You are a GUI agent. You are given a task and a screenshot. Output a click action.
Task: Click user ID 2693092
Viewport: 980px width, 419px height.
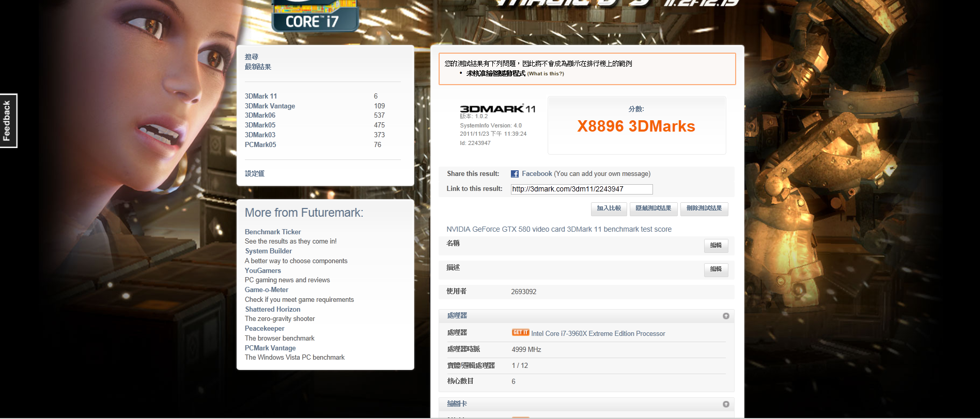coord(524,292)
